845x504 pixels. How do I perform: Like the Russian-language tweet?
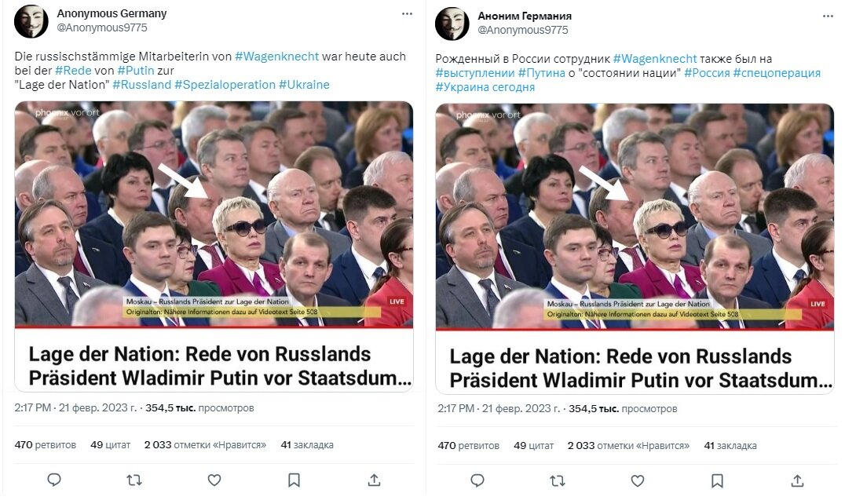pyautogui.click(x=638, y=480)
